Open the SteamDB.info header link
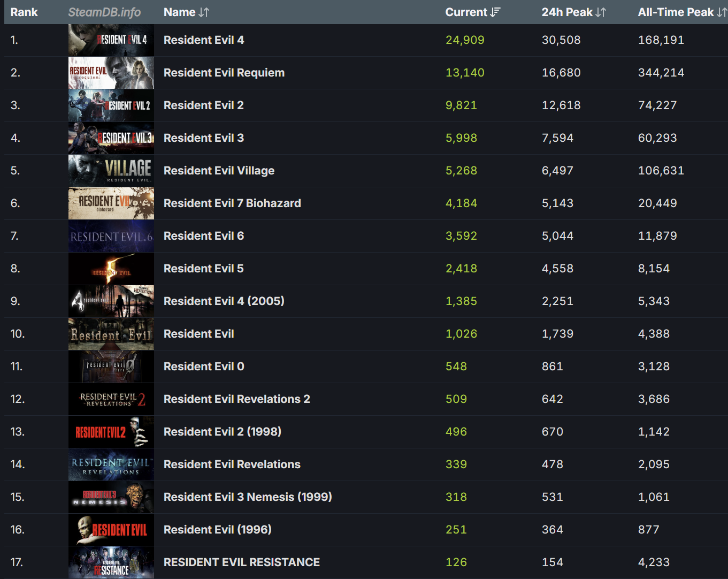 tap(104, 12)
